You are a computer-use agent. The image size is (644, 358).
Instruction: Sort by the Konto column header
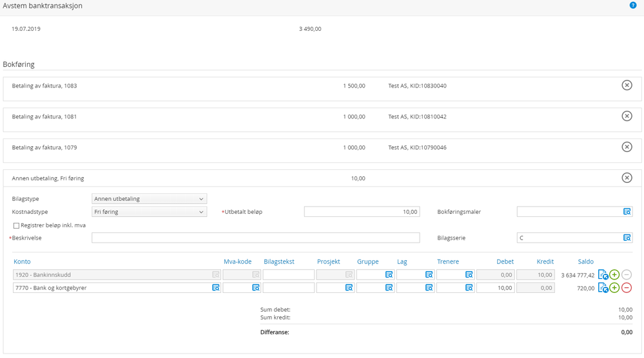tap(22, 261)
